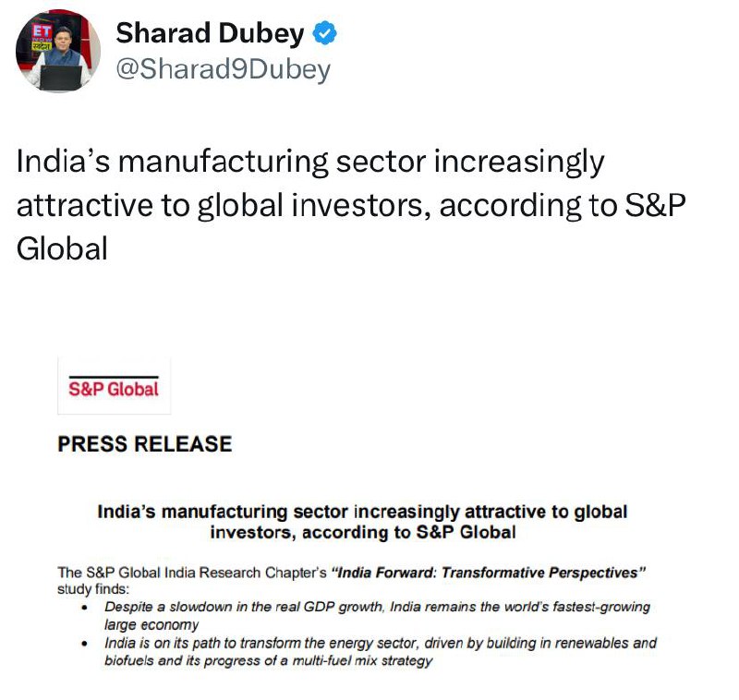Click the PRESS RELEASE heading
This screenshot has width=739, height=700.
[145, 444]
